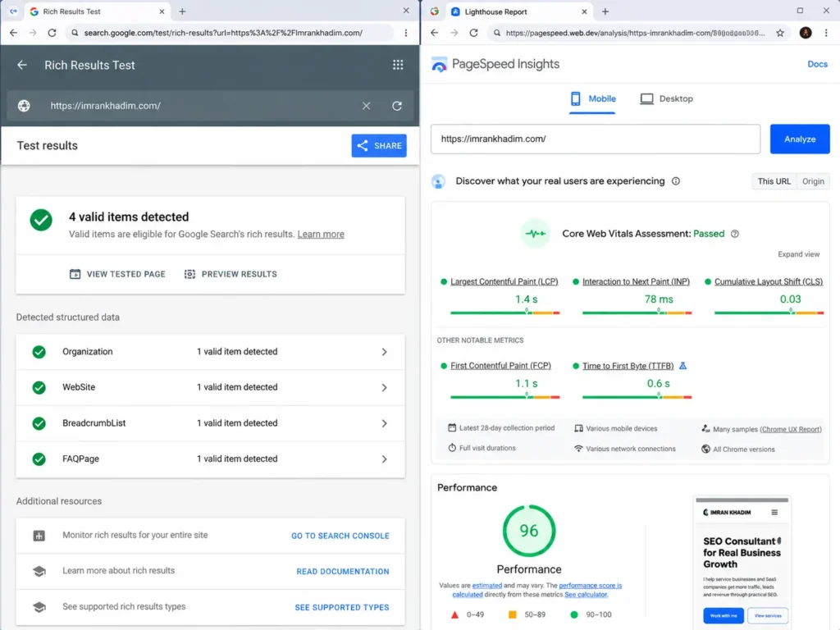The height and width of the screenshot is (630, 840).
Task: Open the Cumulative Layout Shift (CLS) link
Action: point(768,282)
